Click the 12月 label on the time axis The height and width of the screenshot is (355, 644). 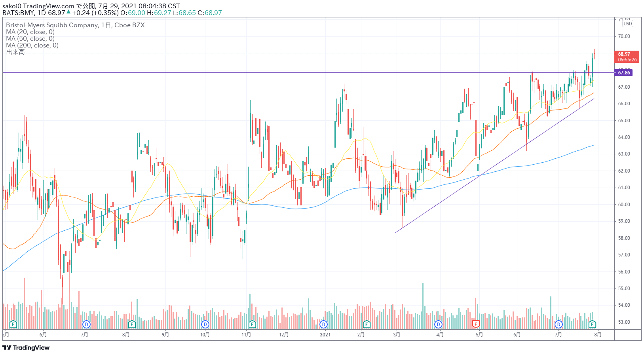(284, 335)
